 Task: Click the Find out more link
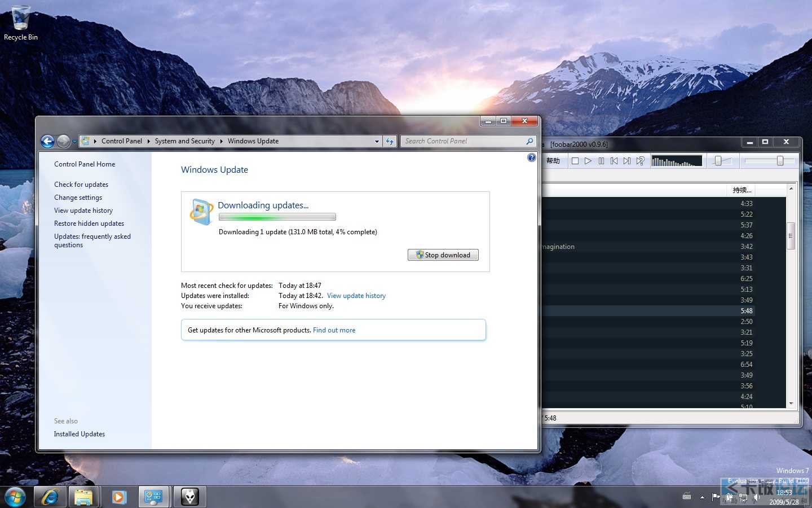click(334, 330)
